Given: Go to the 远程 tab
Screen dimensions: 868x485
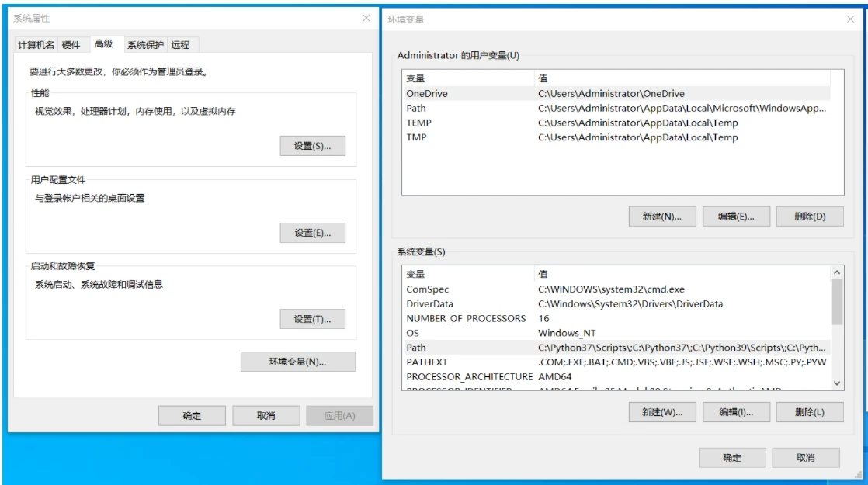Looking at the screenshot, I should pyautogui.click(x=181, y=45).
